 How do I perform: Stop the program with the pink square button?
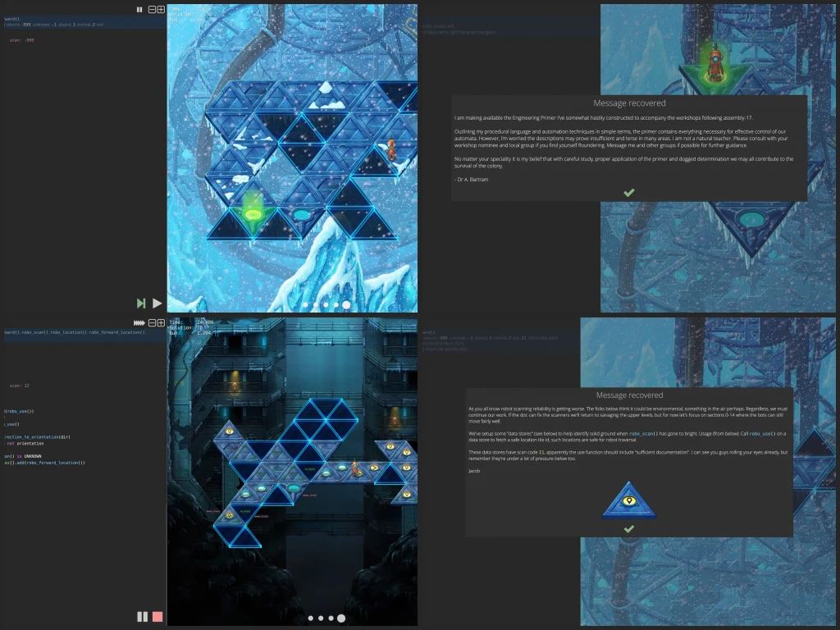pyautogui.click(x=157, y=616)
